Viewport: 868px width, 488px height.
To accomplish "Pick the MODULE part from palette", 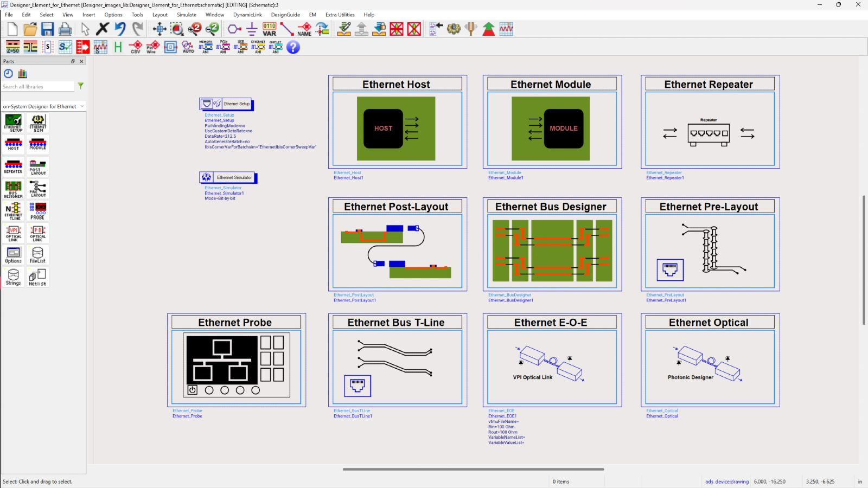I will (x=38, y=144).
